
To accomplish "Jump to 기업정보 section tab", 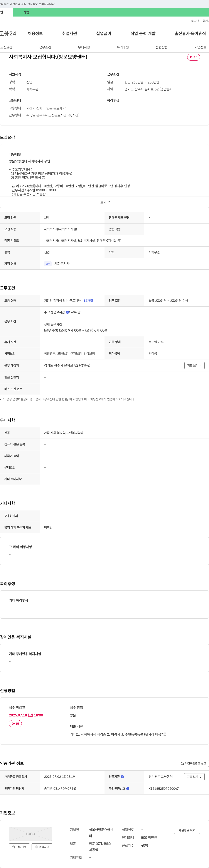I will (200, 47).
